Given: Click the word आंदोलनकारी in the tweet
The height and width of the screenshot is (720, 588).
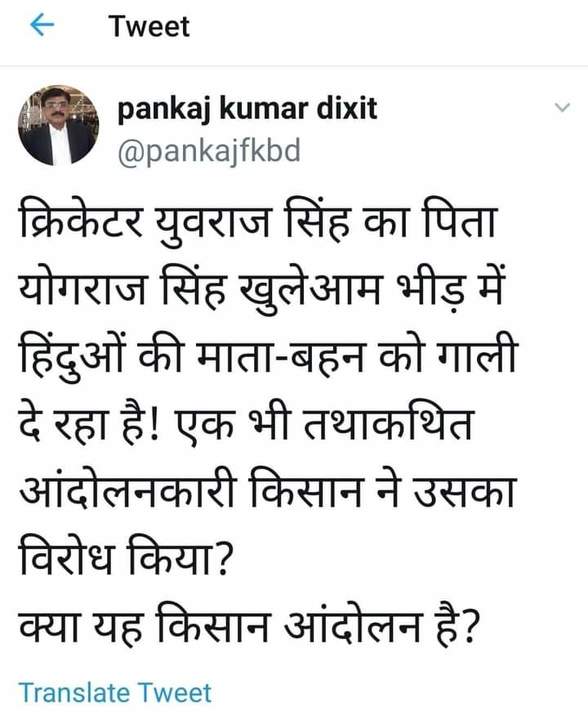Looking at the screenshot, I should pos(129,491).
